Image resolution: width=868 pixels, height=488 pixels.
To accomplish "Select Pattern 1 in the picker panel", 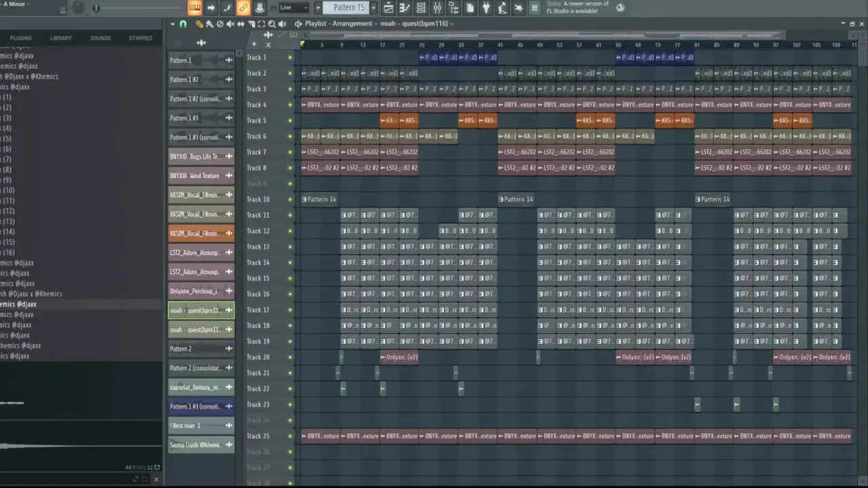I will (201, 60).
